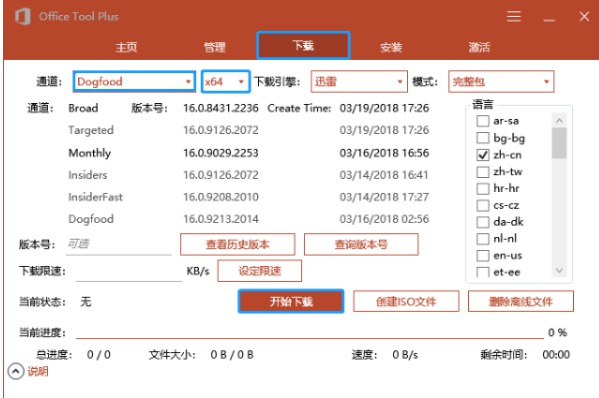Open the hamburger menu icon
Image resolution: width=599 pixels, height=398 pixels.
coord(514,16)
